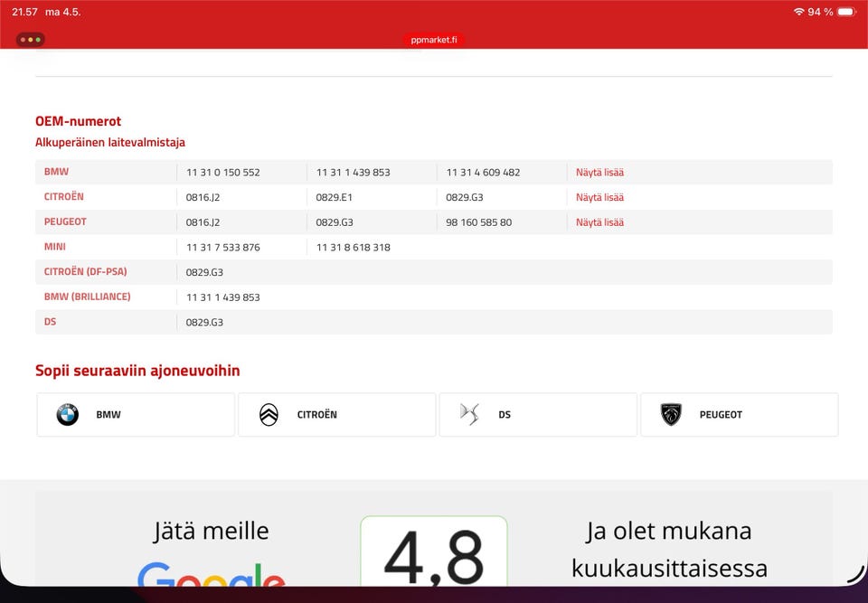Image resolution: width=868 pixels, height=603 pixels.
Task: Select number 98 160 585 80
Action: pos(479,222)
